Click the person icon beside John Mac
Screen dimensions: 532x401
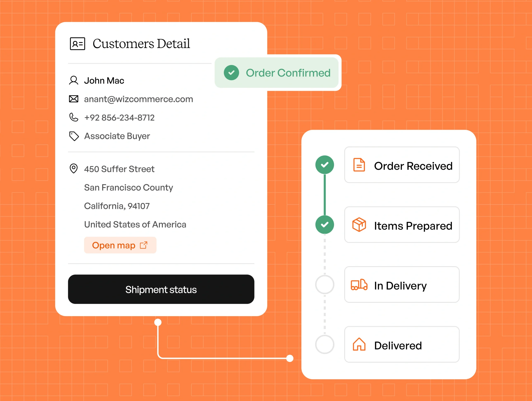[x=74, y=81]
